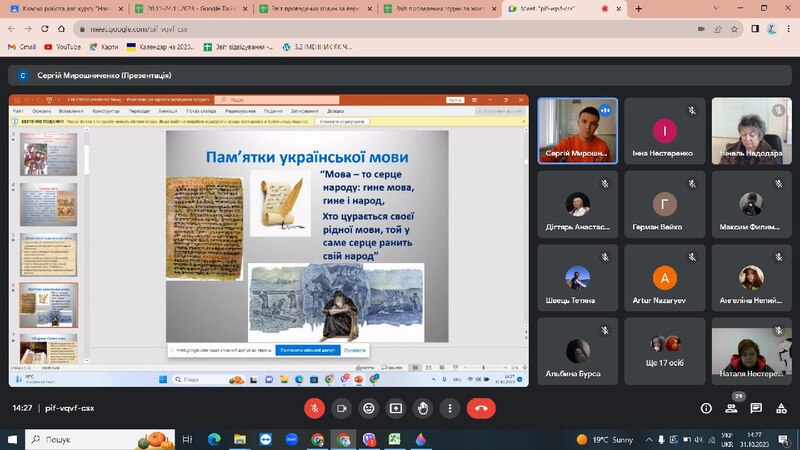
Task: Bookmark this page with star icon
Action: [x=734, y=29]
